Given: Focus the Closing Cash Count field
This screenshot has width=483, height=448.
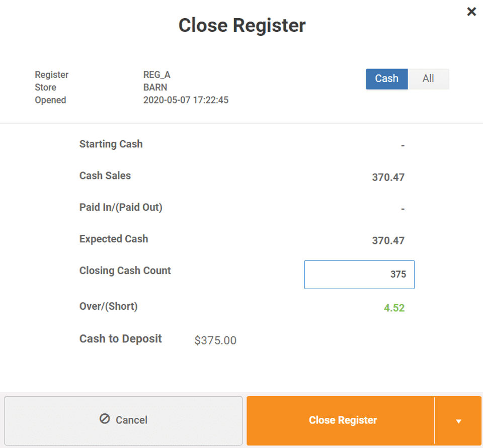Looking at the screenshot, I should [359, 275].
